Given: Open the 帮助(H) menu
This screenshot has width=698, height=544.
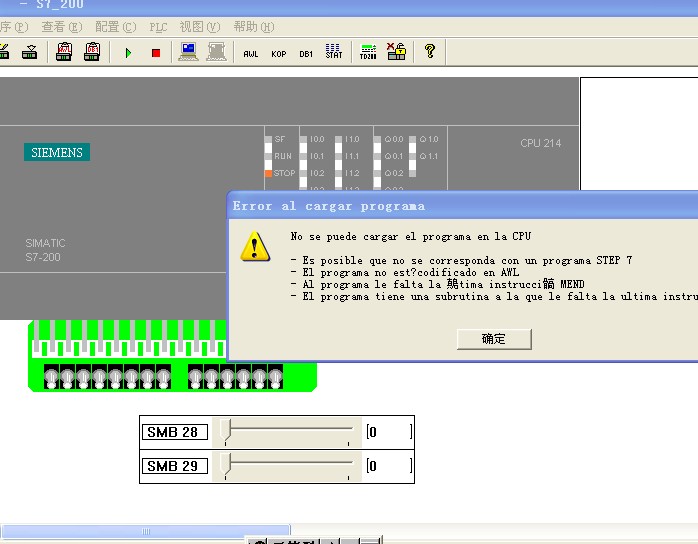Looking at the screenshot, I should (252, 27).
